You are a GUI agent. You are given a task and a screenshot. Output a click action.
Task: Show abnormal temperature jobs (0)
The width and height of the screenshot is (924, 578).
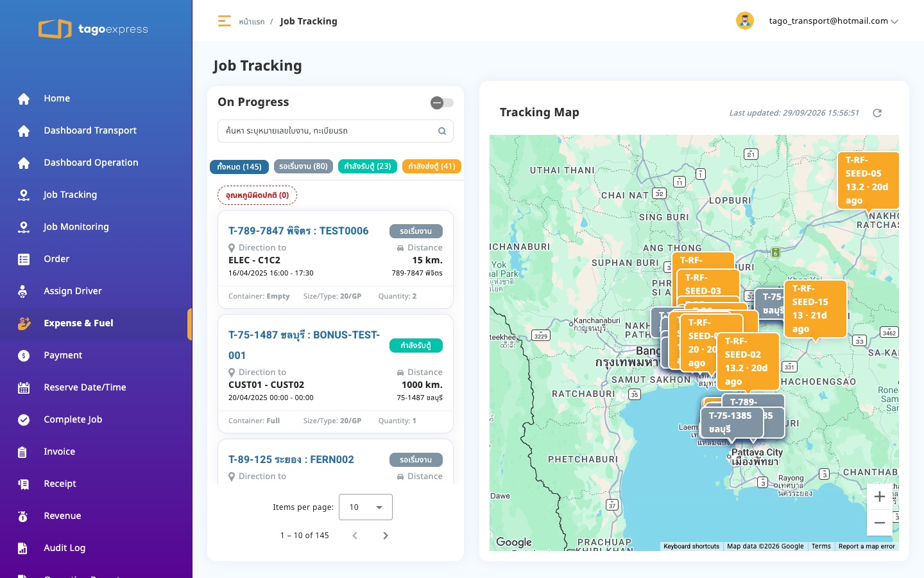[x=257, y=195]
